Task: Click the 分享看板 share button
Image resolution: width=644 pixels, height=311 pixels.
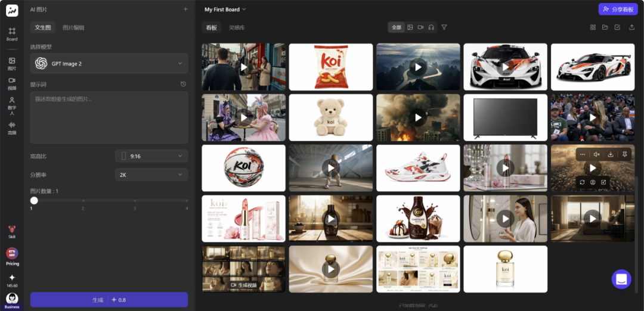Action: (618, 9)
